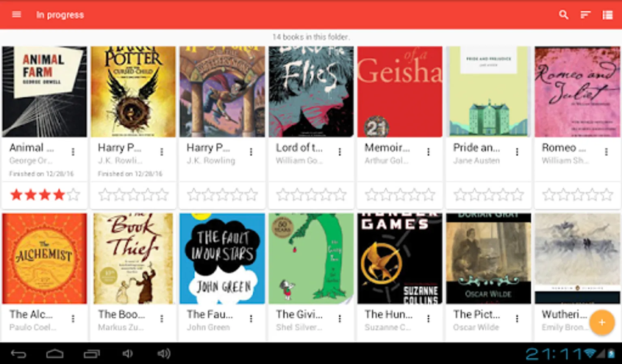622x364 pixels.
Task: Give Memoirs of a Geisha three stars
Action: [x=400, y=195]
